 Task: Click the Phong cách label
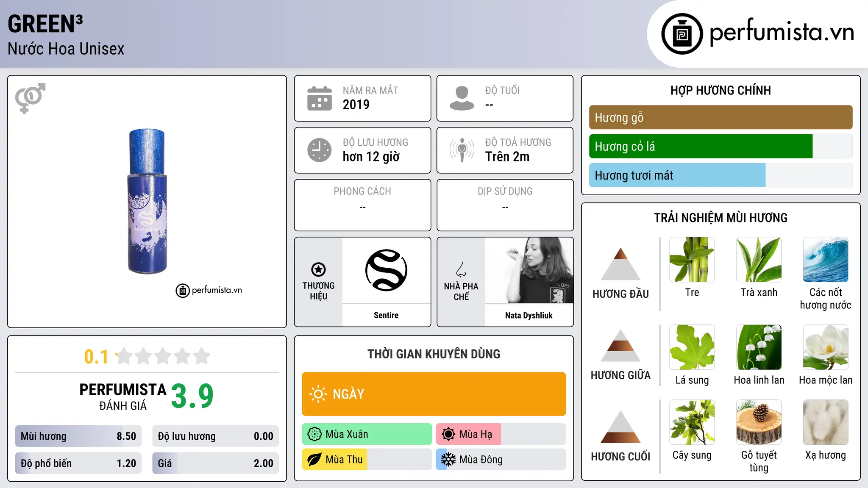click(x=362, y=191)
